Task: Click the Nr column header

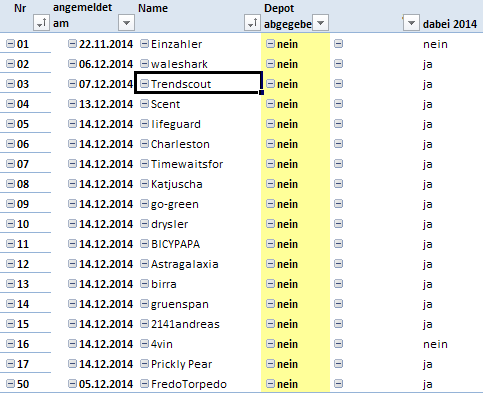Action: coord(20,8)
